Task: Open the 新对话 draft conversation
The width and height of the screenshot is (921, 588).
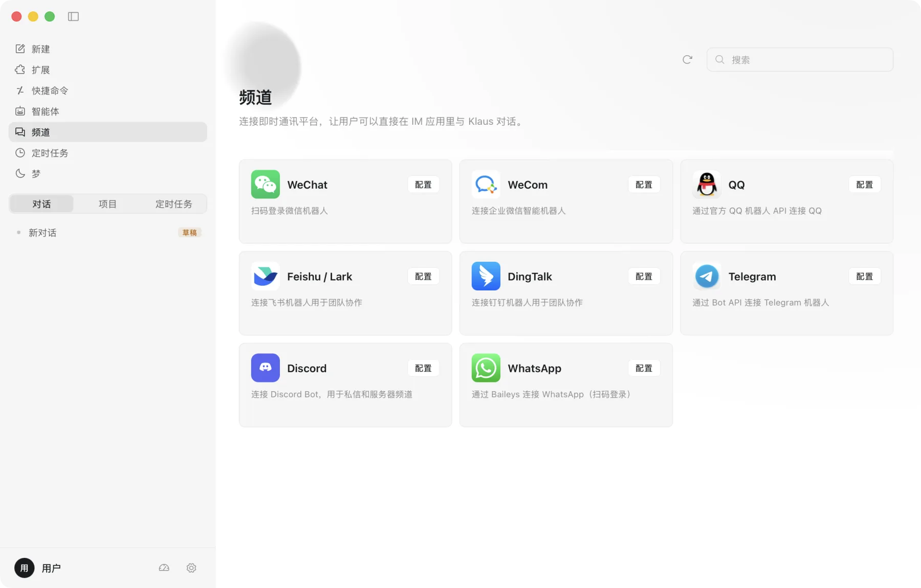Action: click(107, 233)
